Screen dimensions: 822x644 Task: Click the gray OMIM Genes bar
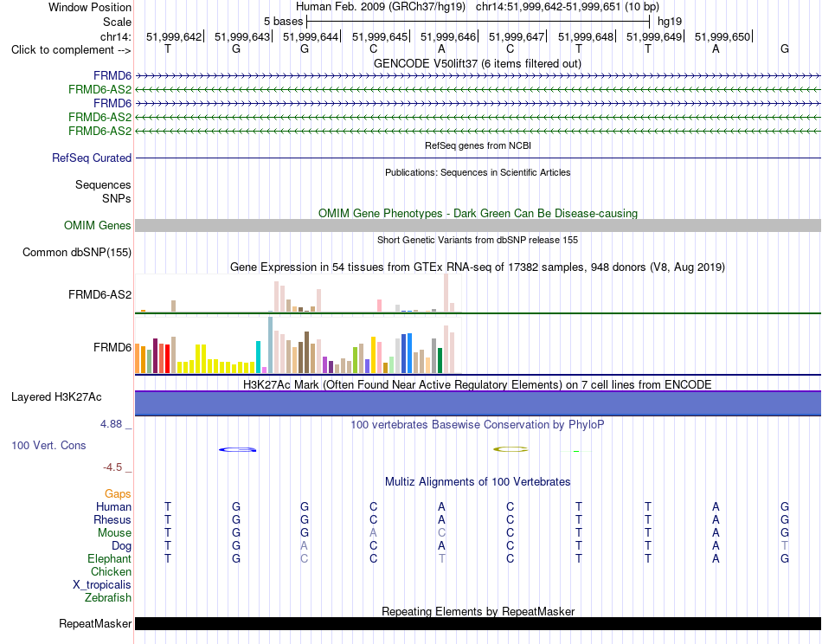tap(478, 226)
